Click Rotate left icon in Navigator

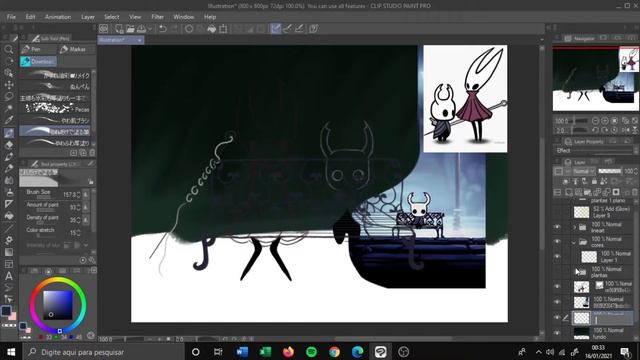(x=596, y=130)
